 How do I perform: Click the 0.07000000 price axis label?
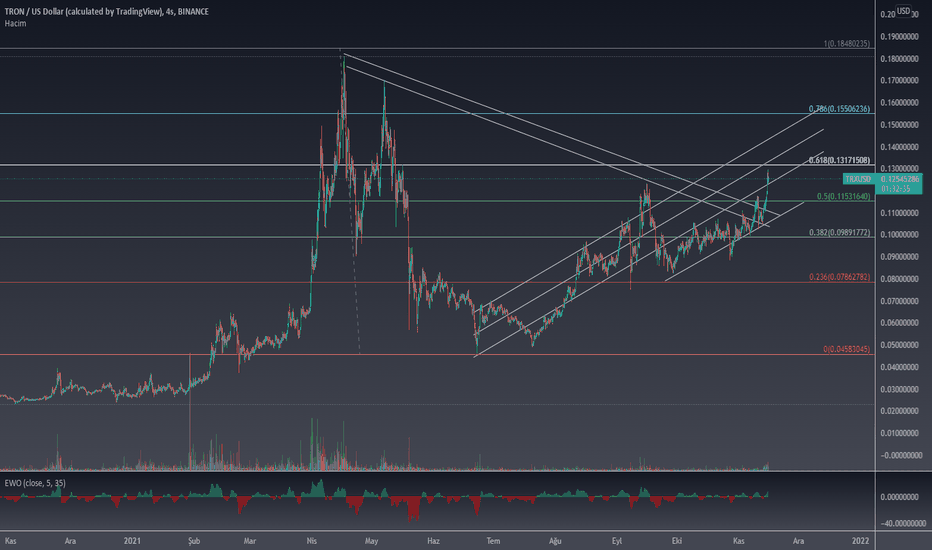(900, 301)
